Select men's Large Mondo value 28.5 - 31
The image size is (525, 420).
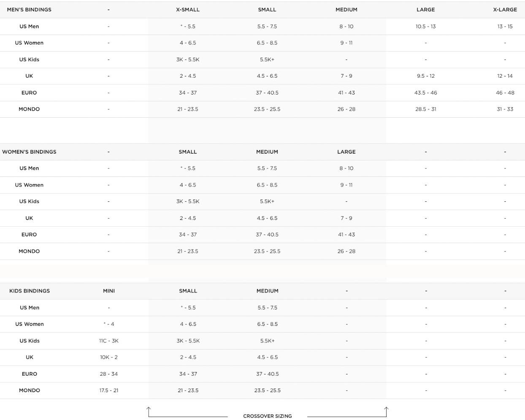425,109
